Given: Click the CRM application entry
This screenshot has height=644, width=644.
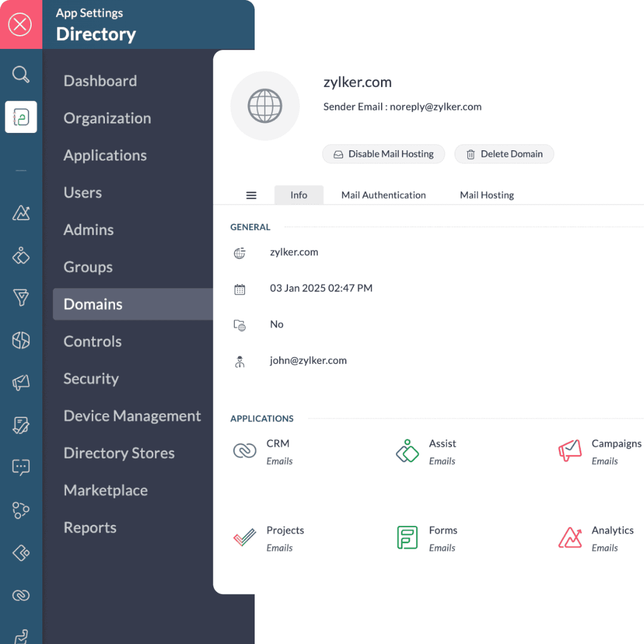Looking at the screenshot, I should point(265,451).
